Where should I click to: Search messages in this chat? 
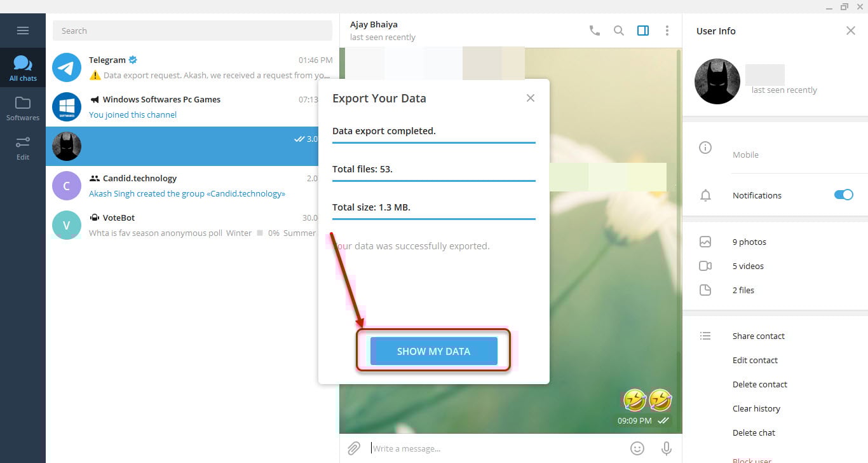tap(618, 31)
